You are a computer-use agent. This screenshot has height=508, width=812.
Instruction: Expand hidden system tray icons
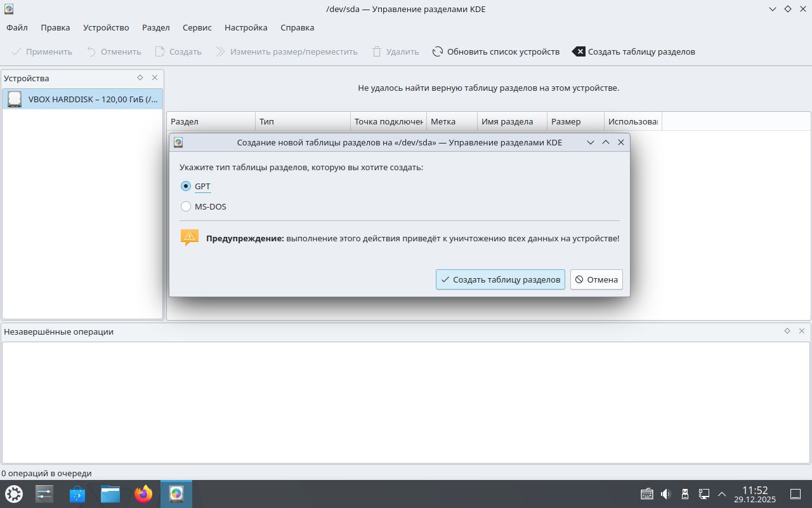(722, 494)
